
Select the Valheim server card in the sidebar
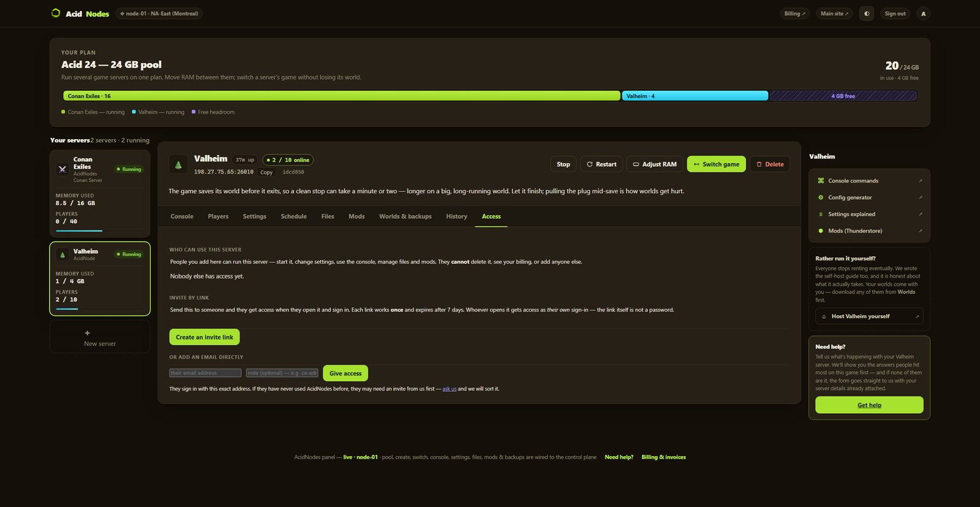pyautogui.click(x=100, y=278)
